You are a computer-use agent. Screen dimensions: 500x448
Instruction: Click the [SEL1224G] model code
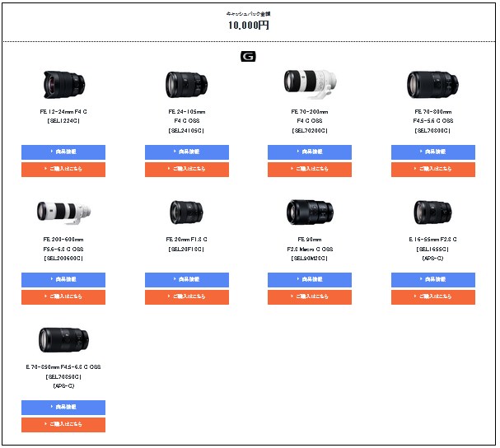click(63, 121)
